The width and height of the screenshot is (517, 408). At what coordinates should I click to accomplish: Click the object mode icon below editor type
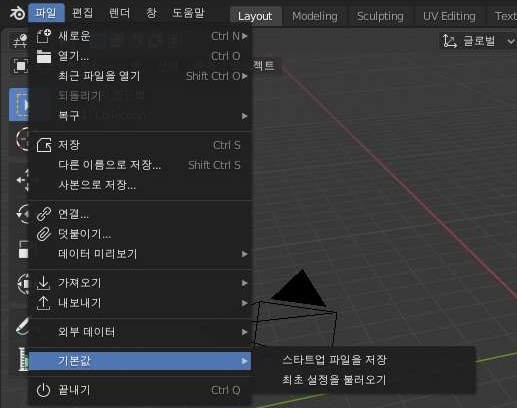pos(20,66)
